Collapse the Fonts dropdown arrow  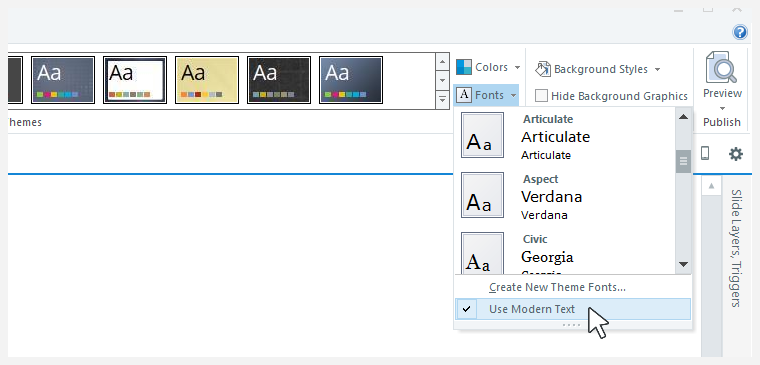click(x=513, y=95)
